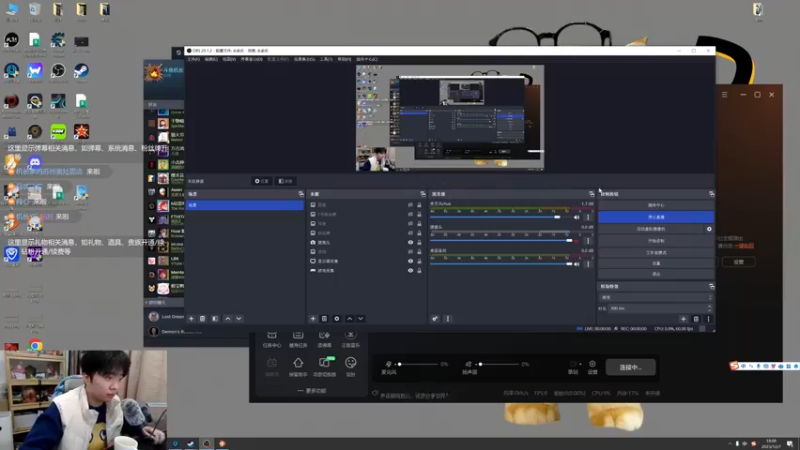Undock Audio Mixer panel via header icon
Screen dimensions: 800x450
[592, 194]
